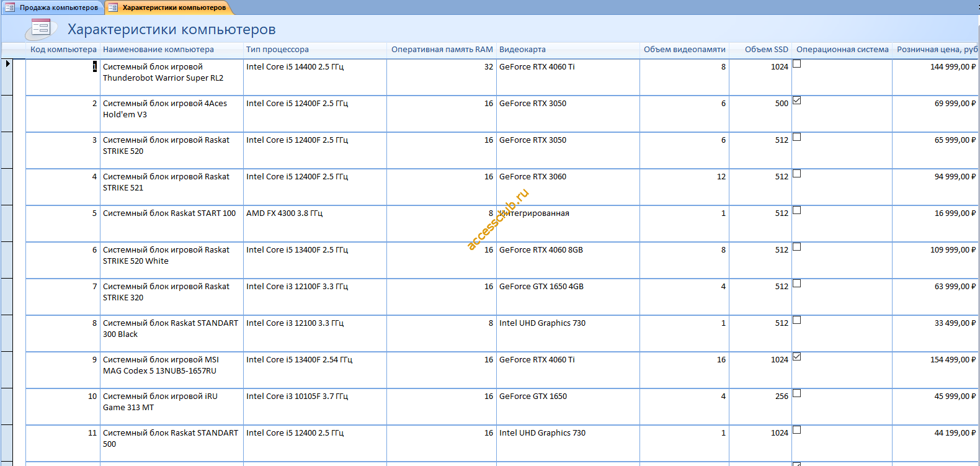
Task: Click the processor cell Intel Core i3 12100F 3.3 ГГц
Action: pos(315,297)
